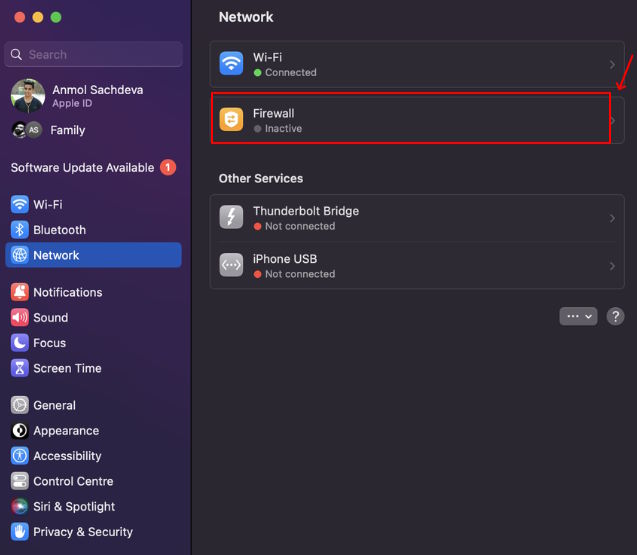Click the Screen Time hourglass icon
Image resolution: width=637 pixels, height=555 pixels.
[20, 368]
